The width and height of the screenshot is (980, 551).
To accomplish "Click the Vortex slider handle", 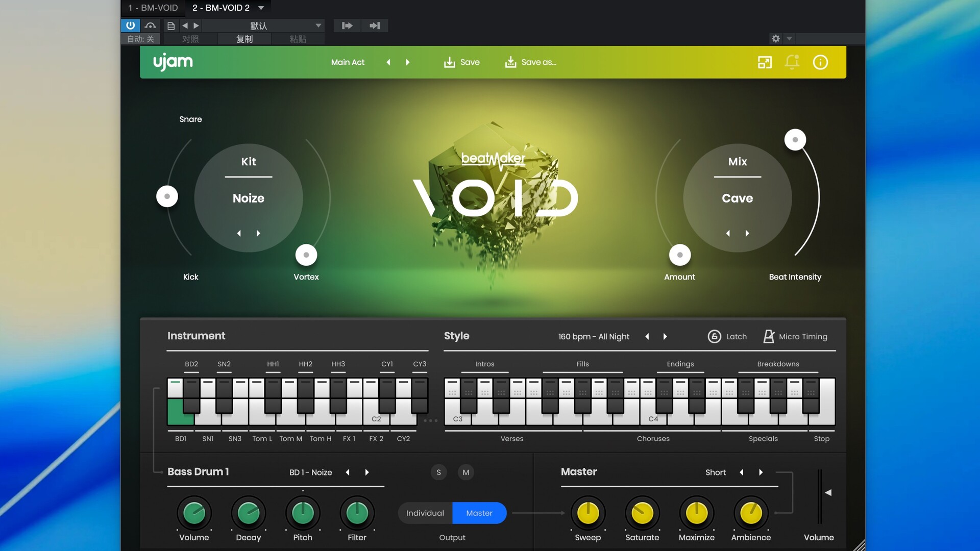I will click(306, 255).
